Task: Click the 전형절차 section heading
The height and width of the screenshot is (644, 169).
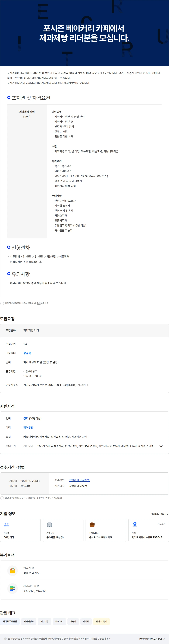Action: tap(21, 248)
